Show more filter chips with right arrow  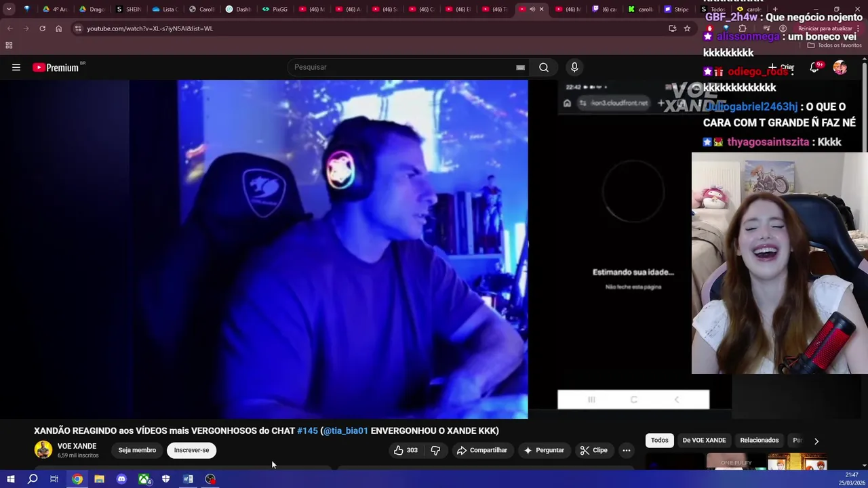pyautogui.click(x=816, y=441)
